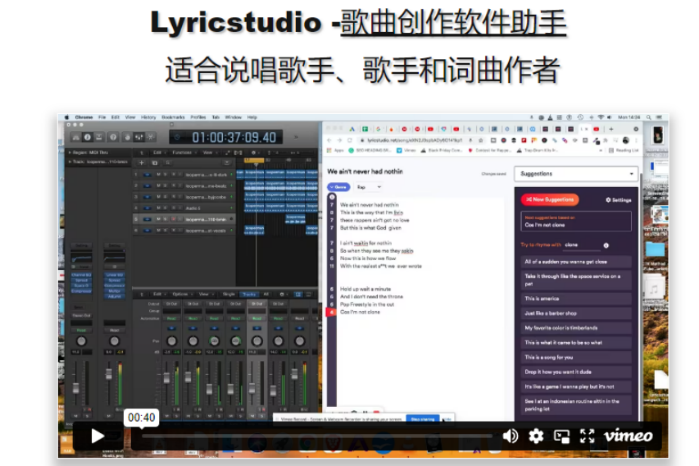
Task: Open the 歌曲创作软件助手 title link
Action: pyautogui.click(x=453, y=22)
